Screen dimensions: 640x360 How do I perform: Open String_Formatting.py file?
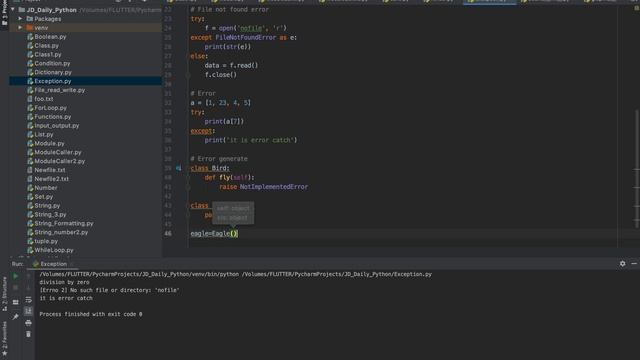64,224
